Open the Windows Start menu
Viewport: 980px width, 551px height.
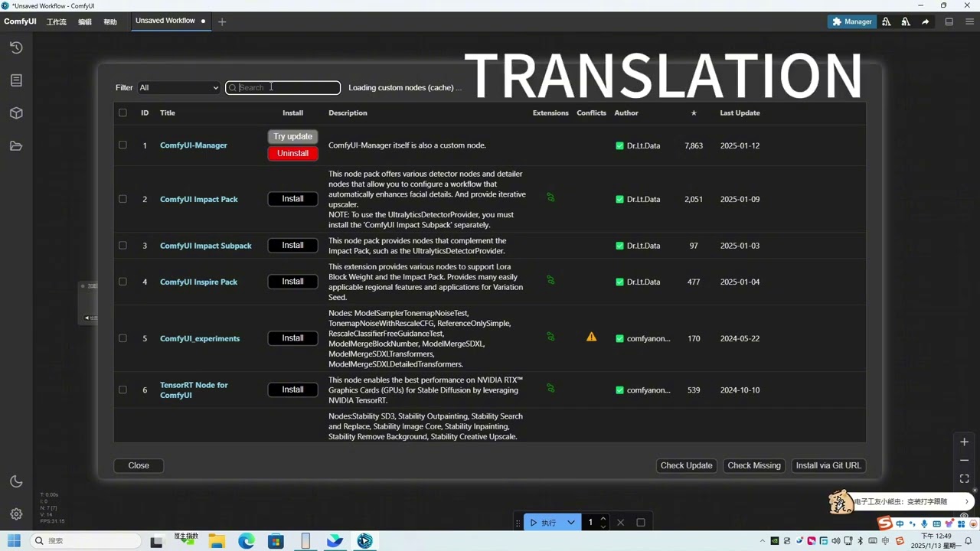click(x=14, y=541)
